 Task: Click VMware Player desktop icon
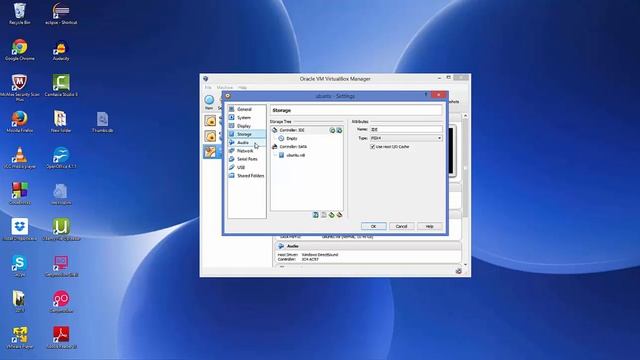click(x=20, y=338)
